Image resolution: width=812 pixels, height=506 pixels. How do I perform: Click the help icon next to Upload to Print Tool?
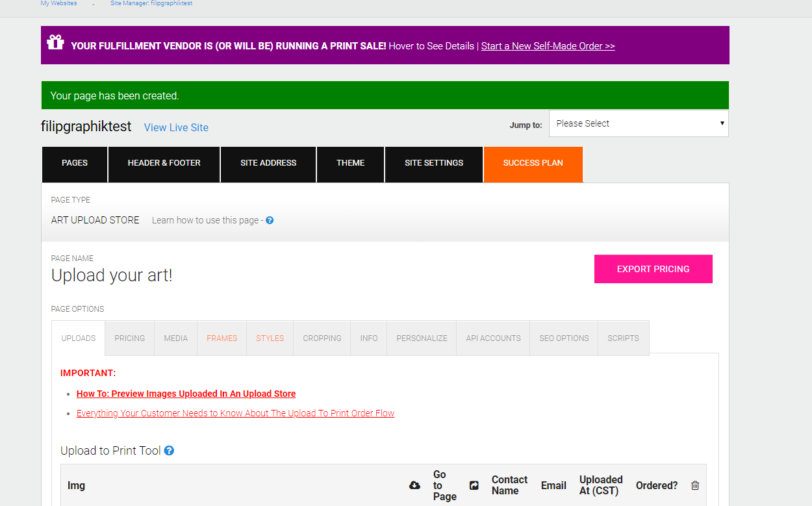coord(169,450)
